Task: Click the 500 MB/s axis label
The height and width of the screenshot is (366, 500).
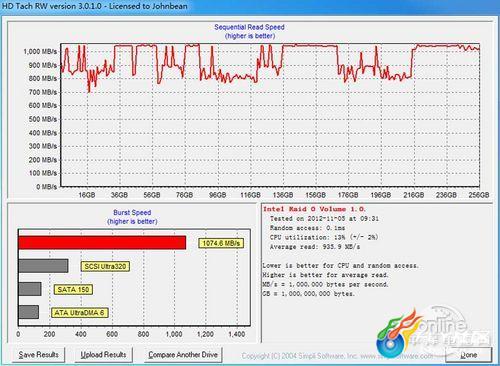Action: 43,119
